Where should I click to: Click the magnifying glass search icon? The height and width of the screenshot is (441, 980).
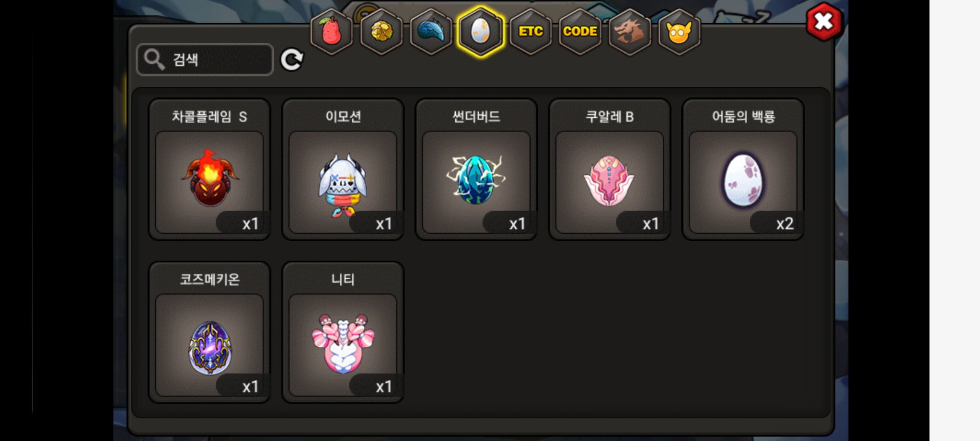[x=154, y=60]
